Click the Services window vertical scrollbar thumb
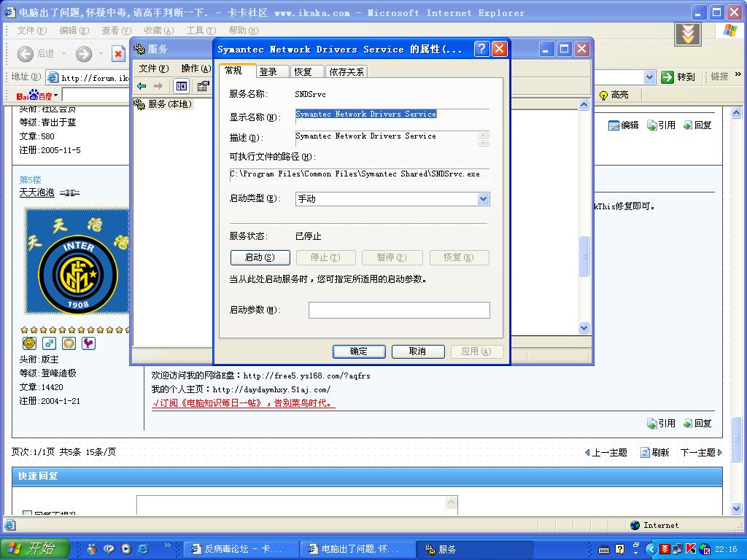 tap(584, 256)
